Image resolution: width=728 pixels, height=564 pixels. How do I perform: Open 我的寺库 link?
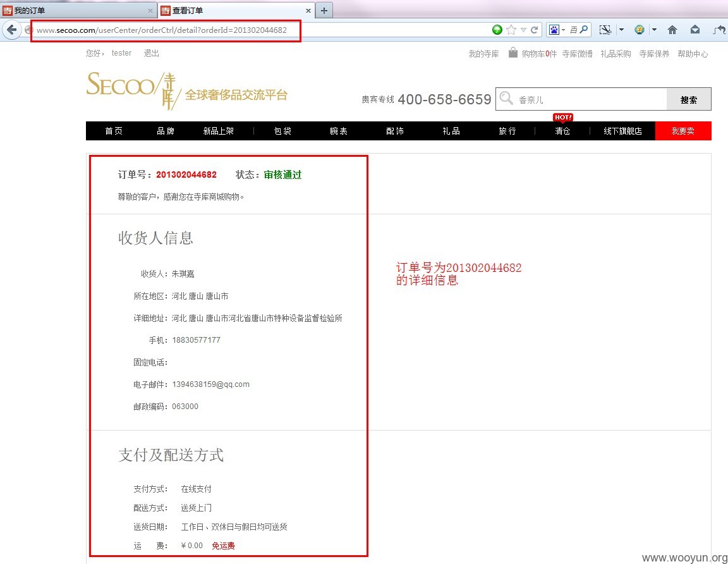[484, 54]
